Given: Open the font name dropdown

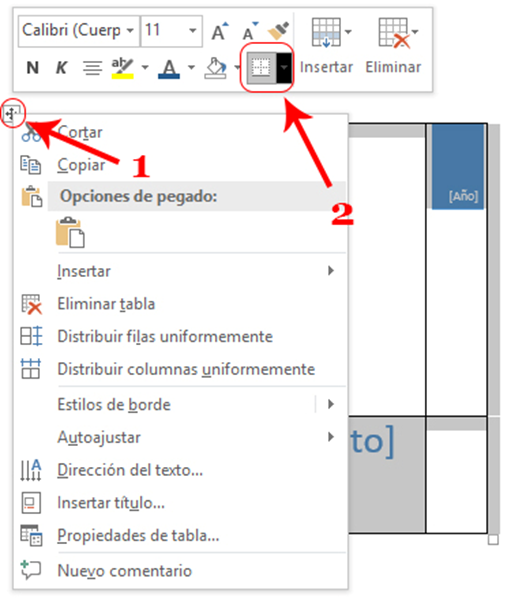Looking at the screenshot, I should (x=130, y=31).
